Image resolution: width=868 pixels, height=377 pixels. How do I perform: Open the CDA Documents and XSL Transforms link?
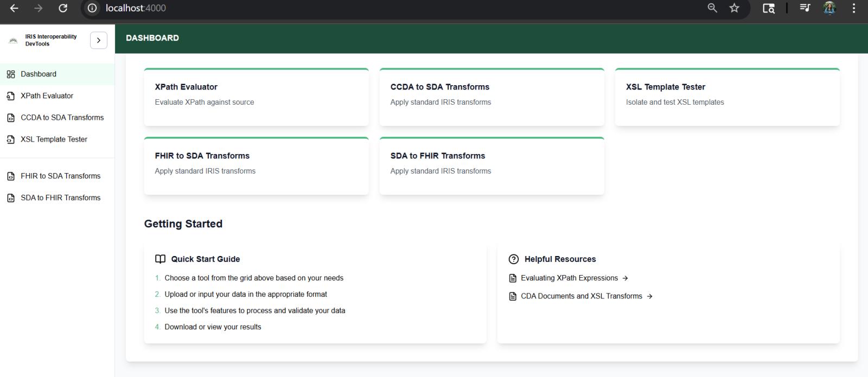(581, 296)
